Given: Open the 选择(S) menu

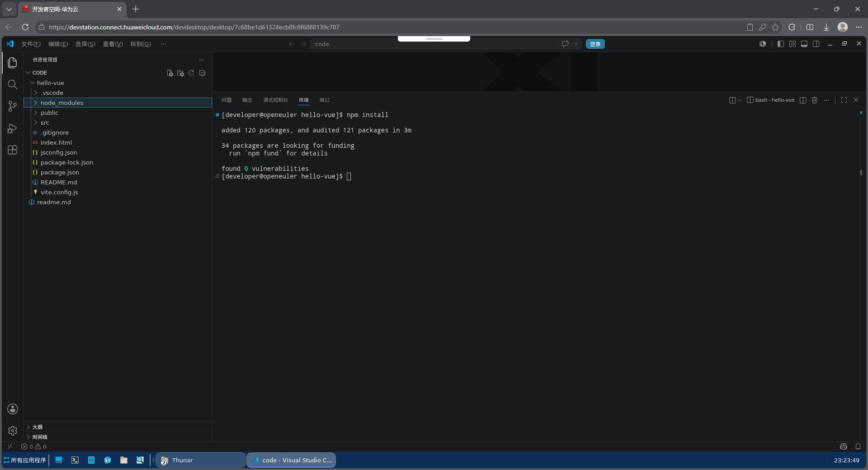Looking at the screenshot, I should point(85,44).
